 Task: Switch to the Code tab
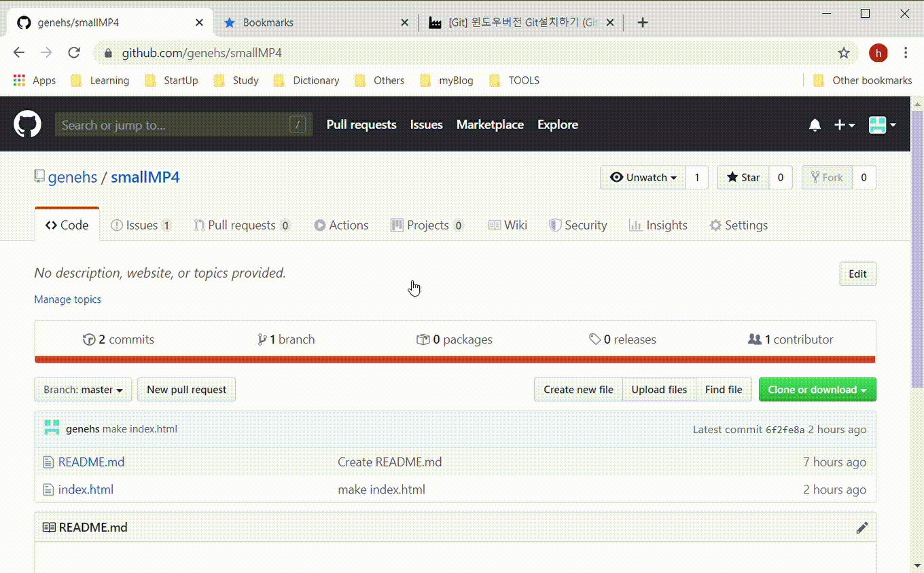pos(67,225)
